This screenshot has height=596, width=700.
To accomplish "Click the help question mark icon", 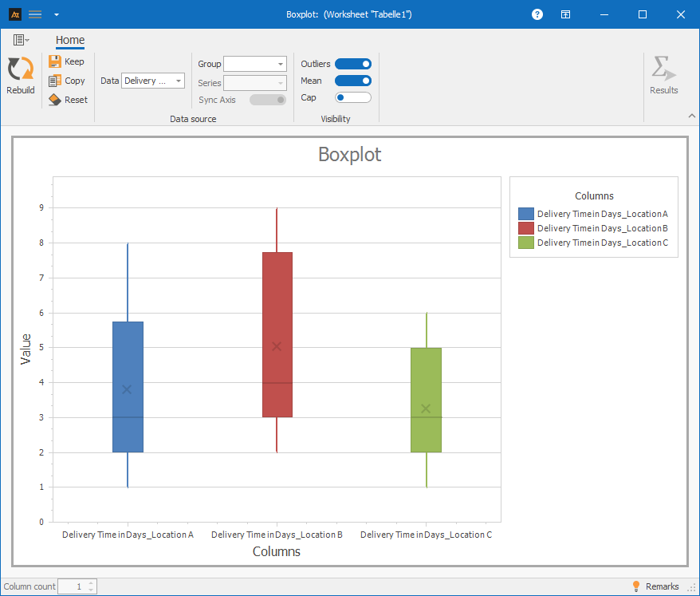I will [x=537, y=14].
